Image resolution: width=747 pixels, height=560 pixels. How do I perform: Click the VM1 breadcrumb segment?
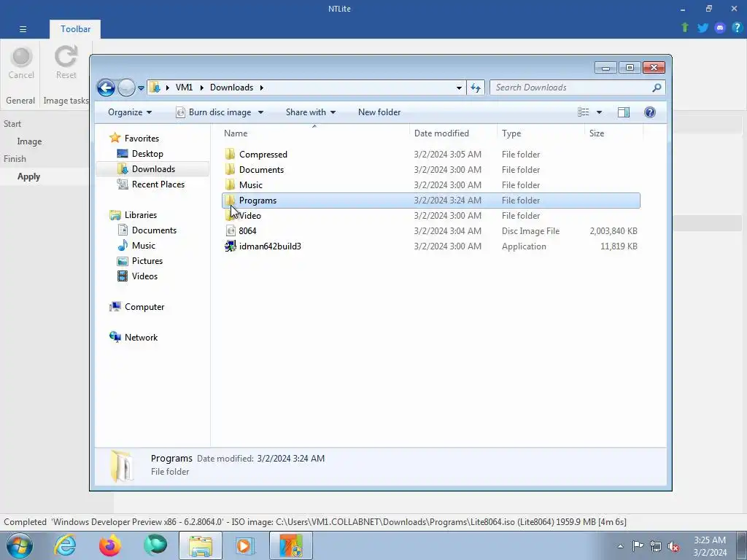(x=184, y=87)
